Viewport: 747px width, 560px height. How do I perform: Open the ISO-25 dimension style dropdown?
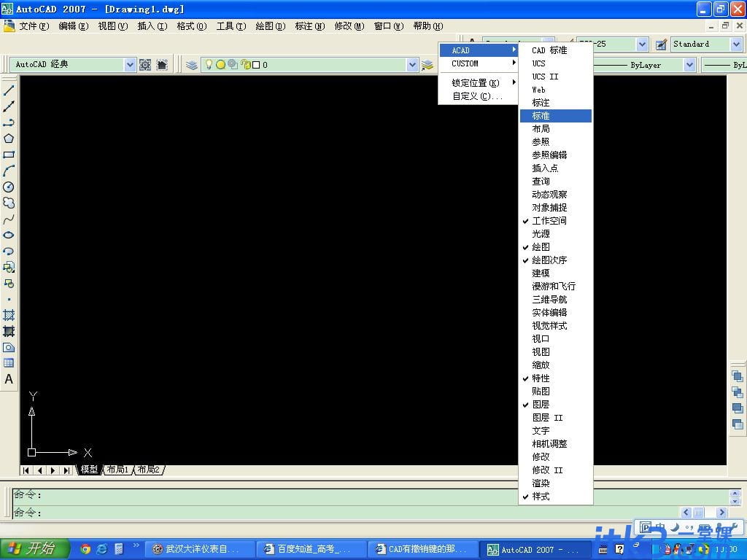[642, 44]
